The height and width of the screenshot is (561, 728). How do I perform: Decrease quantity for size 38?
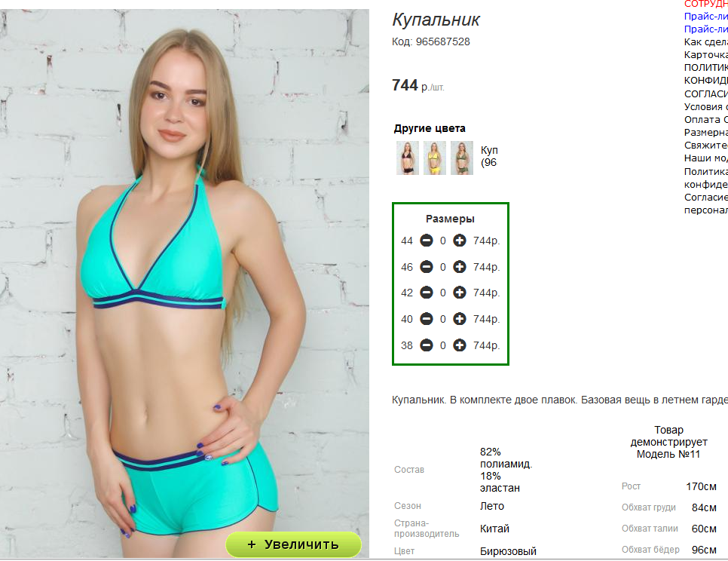[427, 345]
